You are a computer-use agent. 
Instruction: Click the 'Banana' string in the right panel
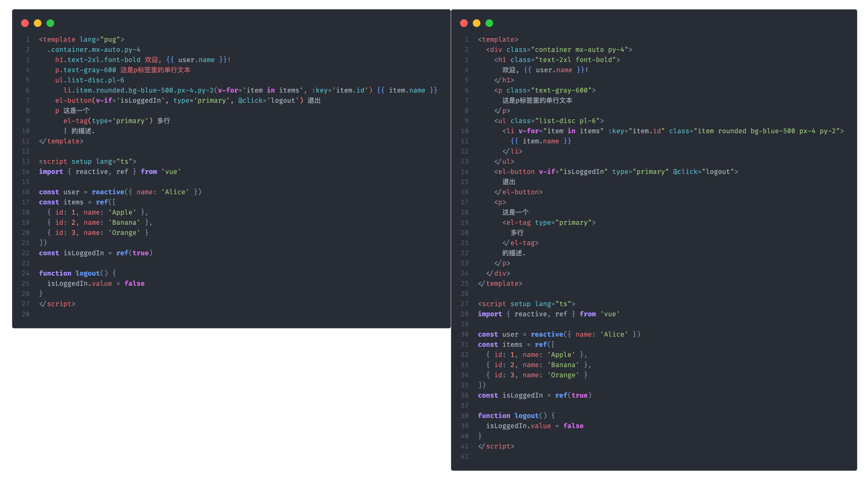coord(563,365)
